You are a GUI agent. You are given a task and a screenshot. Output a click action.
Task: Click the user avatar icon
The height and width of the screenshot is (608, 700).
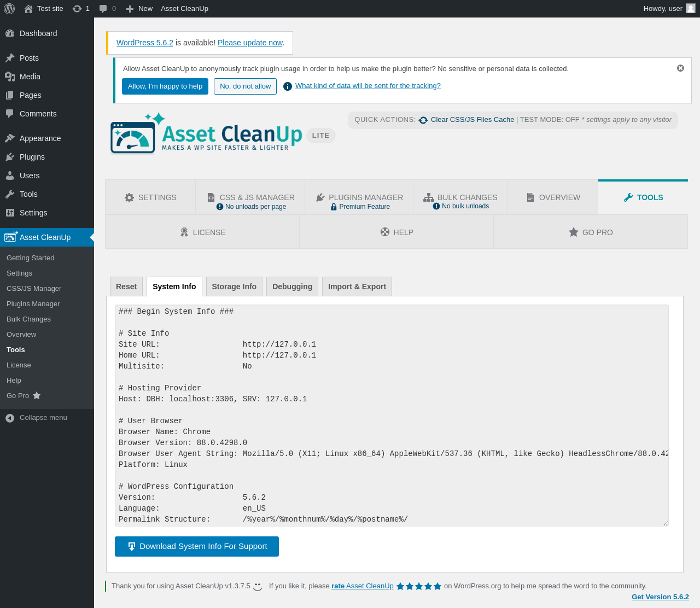691,8
